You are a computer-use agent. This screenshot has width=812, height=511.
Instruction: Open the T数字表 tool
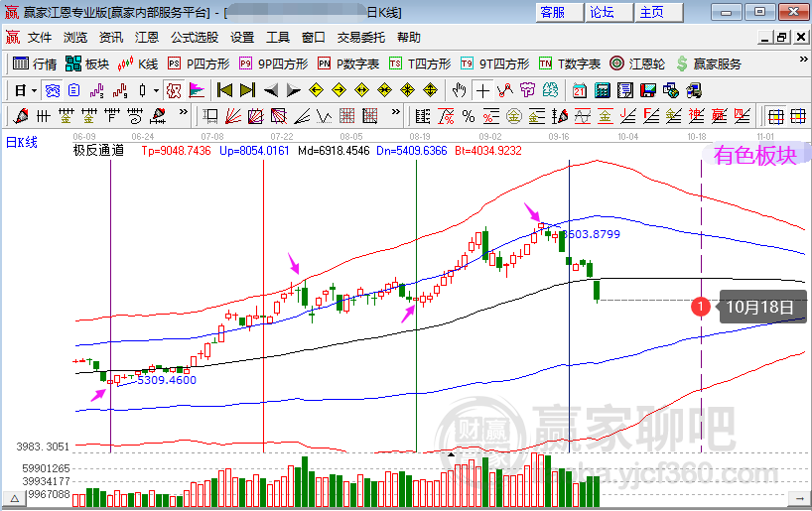click(570, 64)
